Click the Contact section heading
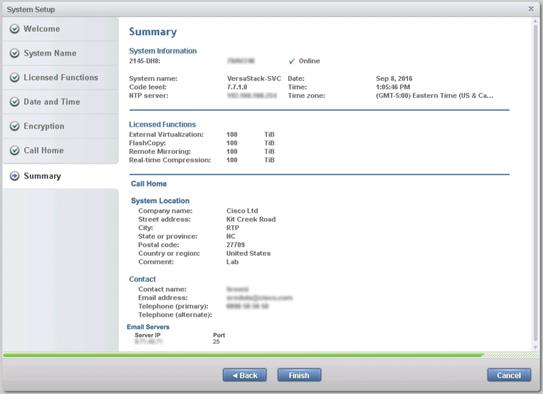Image resolution: width=543 pixels, height=394 pixels. [x=142, y=279]
